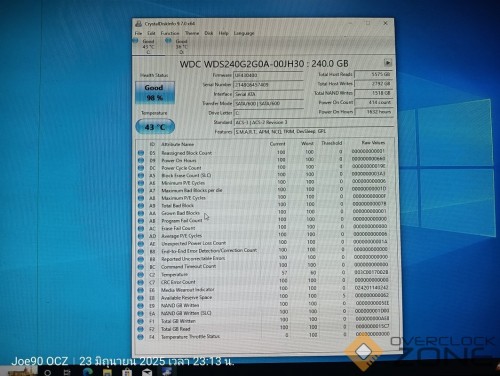Click the next disk arrow button

point(387,63)
